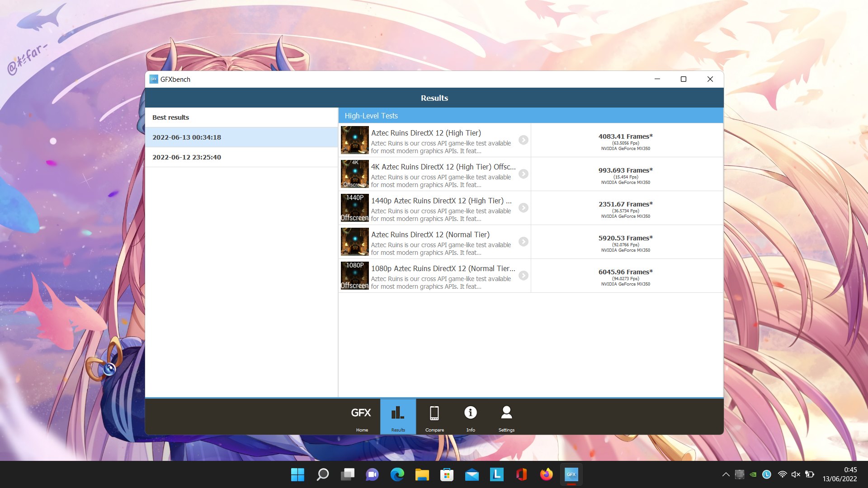Open the Windows Start menu
The height and width of the screenshot is (488, 868).
point(297,474)
